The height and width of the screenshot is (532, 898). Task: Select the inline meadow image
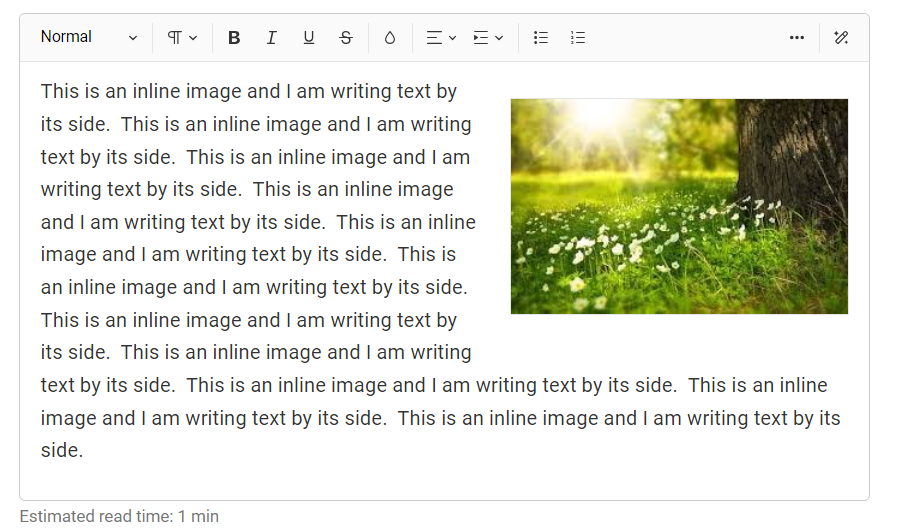679,206
